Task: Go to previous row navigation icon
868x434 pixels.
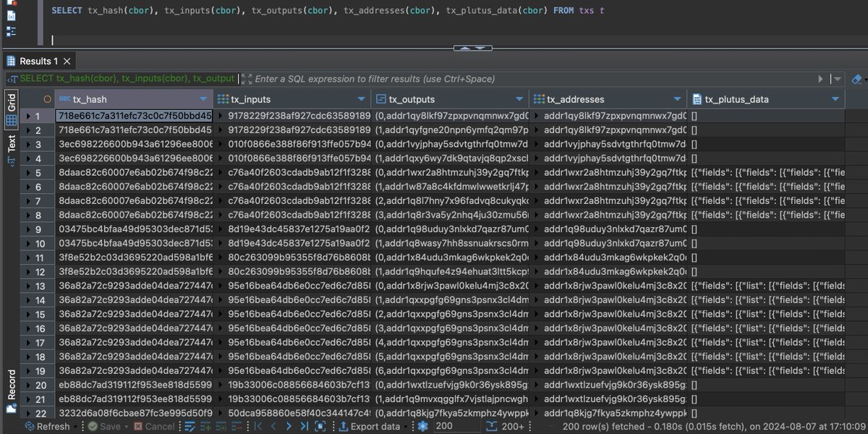Action: pos(274,427)
